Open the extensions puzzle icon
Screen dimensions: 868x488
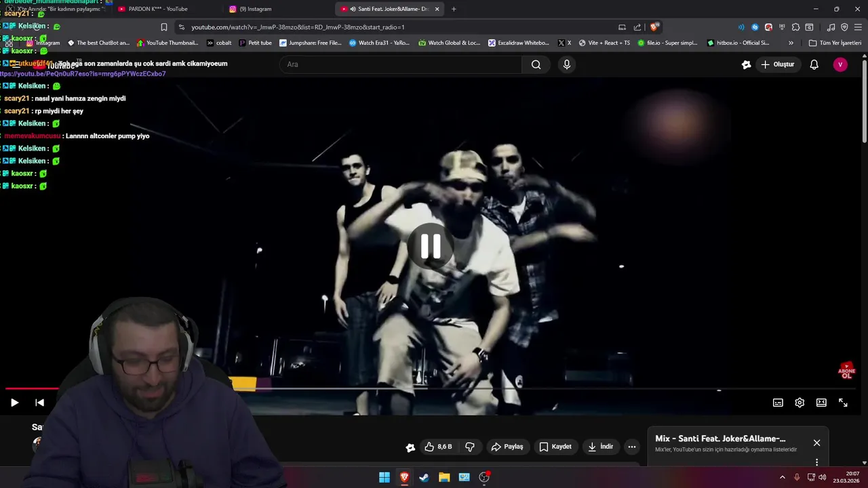795,27
